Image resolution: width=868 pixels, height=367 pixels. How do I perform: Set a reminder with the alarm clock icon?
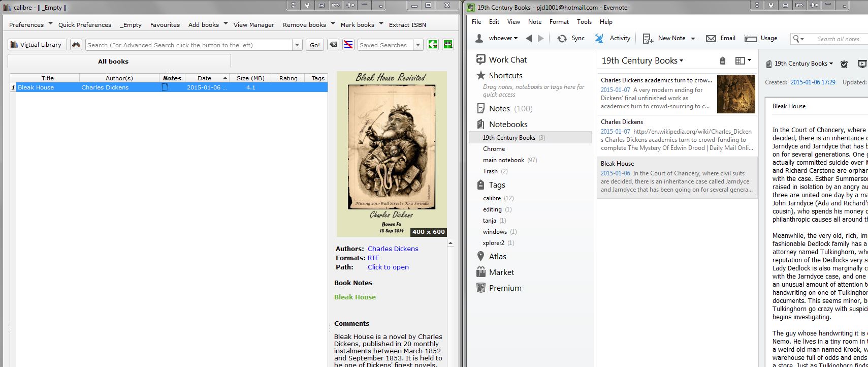844,64
